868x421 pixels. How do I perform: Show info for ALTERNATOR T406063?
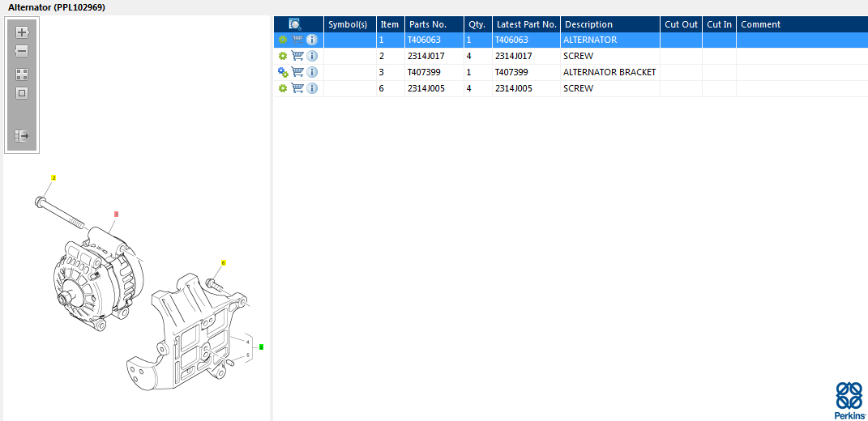click(312, 40)
